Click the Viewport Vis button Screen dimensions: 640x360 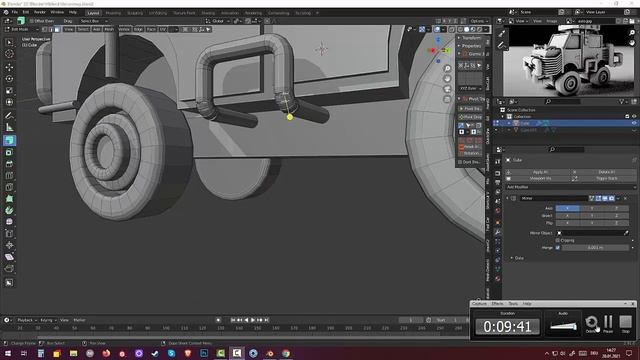click(x=540, y=178)
